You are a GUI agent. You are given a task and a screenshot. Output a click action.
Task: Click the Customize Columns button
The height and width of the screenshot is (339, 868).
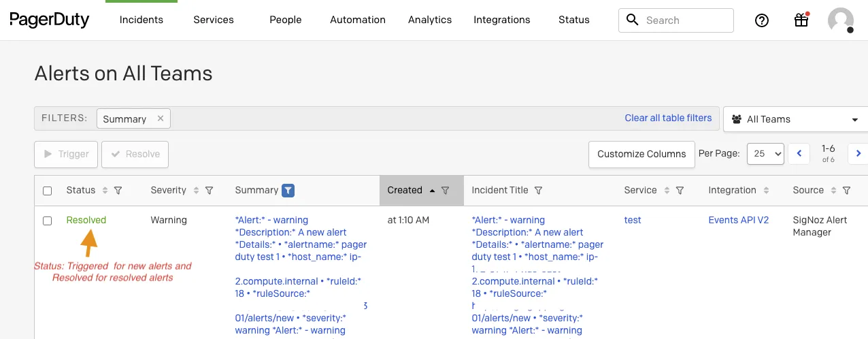coord(641,154)
